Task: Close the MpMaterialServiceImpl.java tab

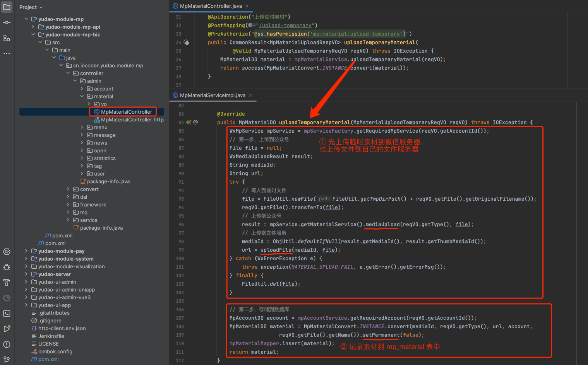Action: tap(250, 95)
